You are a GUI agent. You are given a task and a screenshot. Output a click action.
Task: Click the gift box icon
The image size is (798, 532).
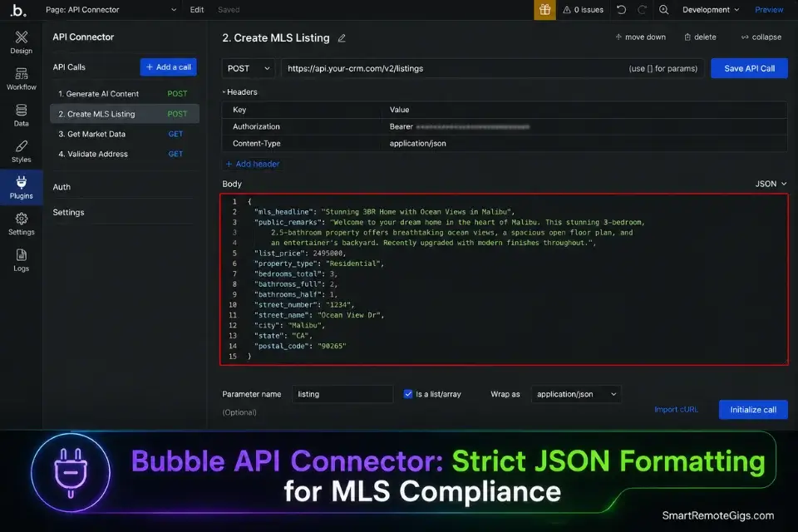544,10
